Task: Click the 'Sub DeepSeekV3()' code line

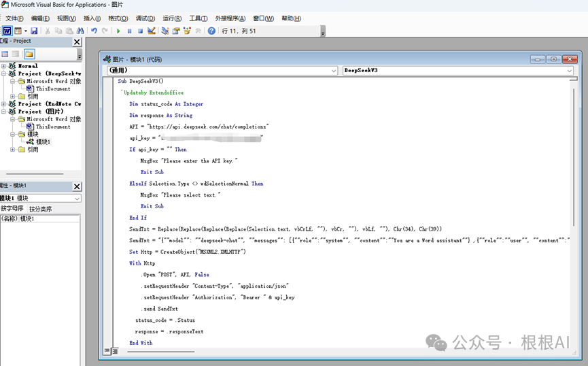Action: click(141, 81)
